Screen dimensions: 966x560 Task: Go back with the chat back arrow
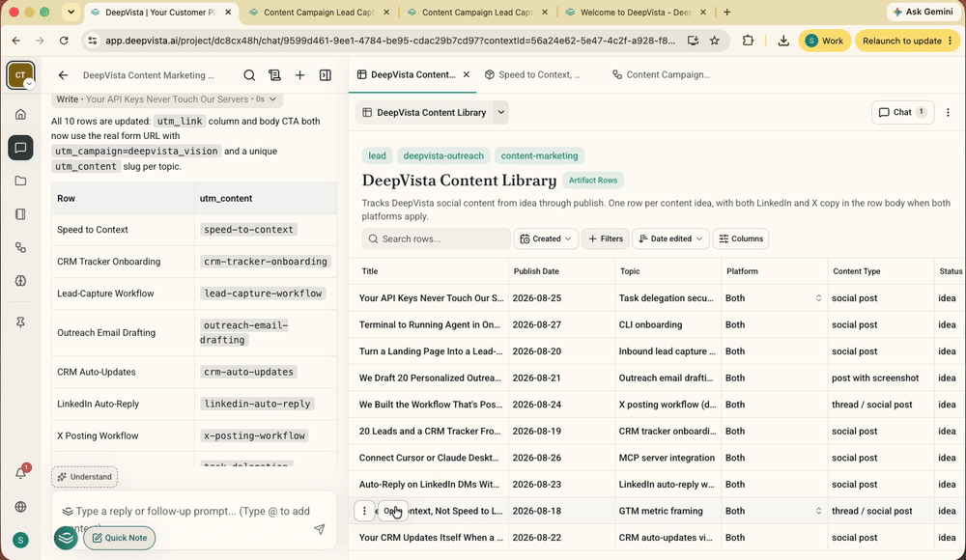63,75
